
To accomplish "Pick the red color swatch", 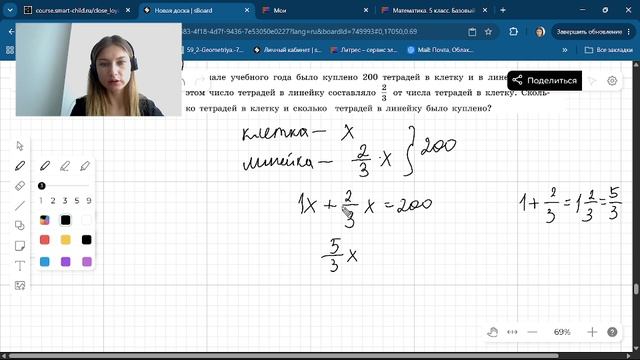I will coord(44,240).
